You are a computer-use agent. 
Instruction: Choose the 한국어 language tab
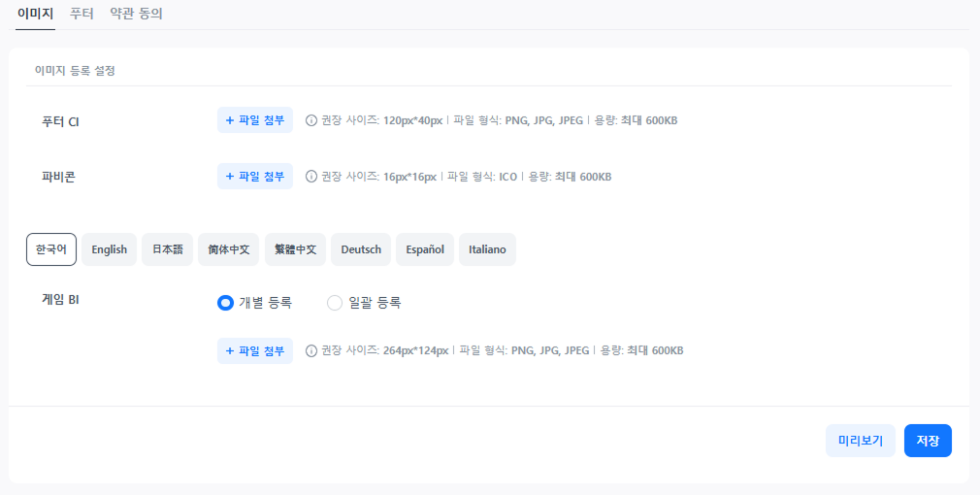(51, 249)
